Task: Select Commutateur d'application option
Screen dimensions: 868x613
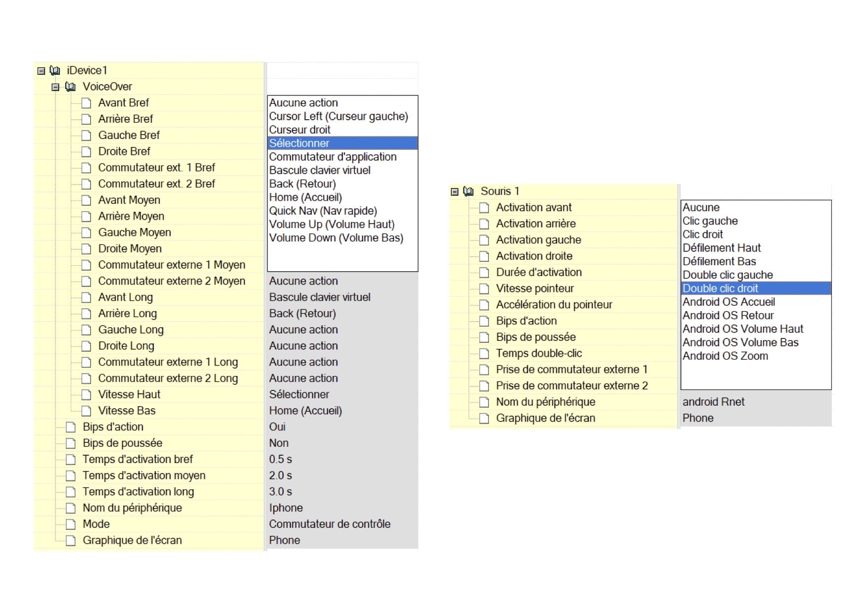Action: (333, 157)
